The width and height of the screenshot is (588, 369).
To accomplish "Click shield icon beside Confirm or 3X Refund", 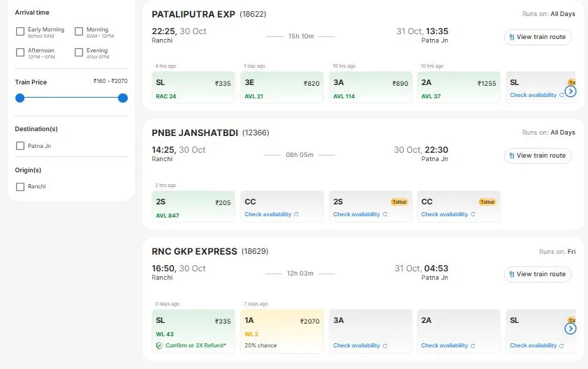I will (159, 345).
